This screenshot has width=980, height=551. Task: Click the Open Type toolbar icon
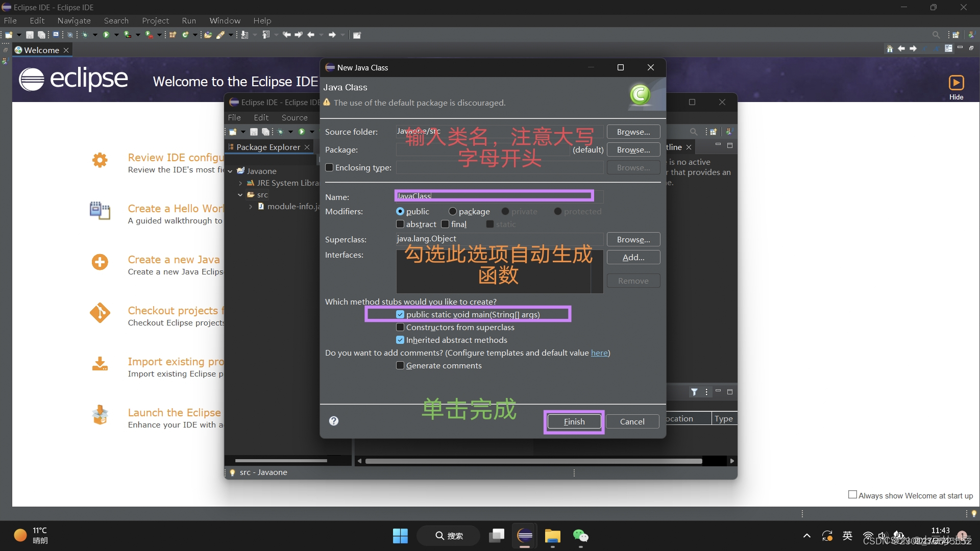coord(208,35)
